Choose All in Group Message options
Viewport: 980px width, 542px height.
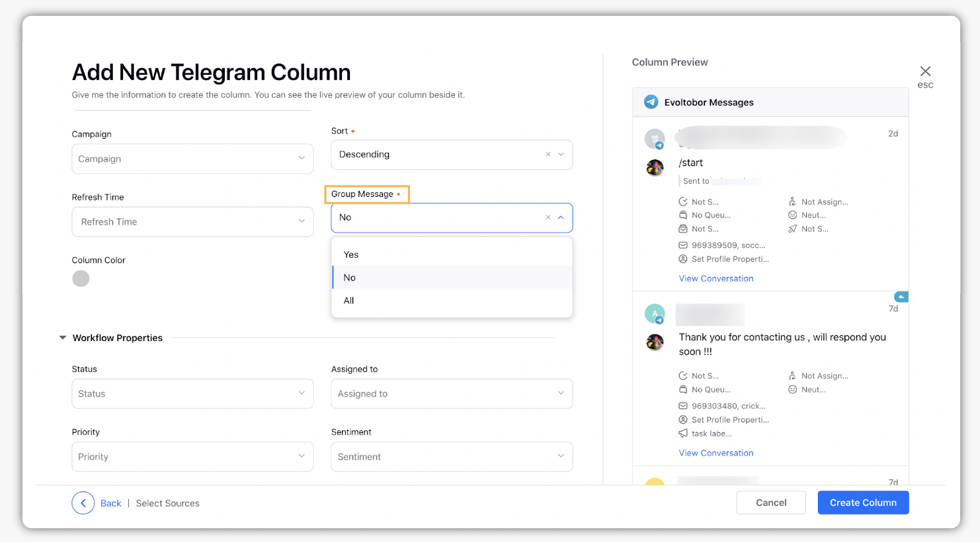[x=452, y=301]
